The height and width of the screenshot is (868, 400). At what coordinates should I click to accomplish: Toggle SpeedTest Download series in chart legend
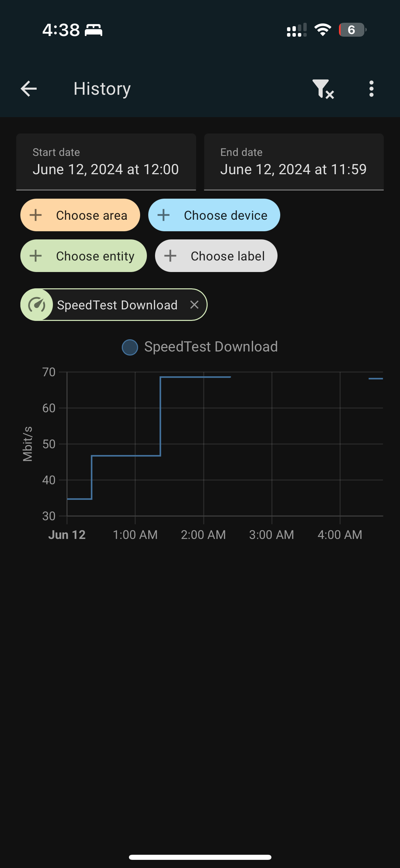(199, 347)
